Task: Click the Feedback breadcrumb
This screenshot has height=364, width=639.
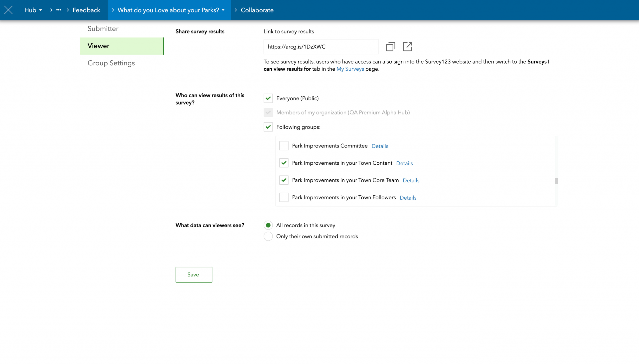Action: point(86,10)
